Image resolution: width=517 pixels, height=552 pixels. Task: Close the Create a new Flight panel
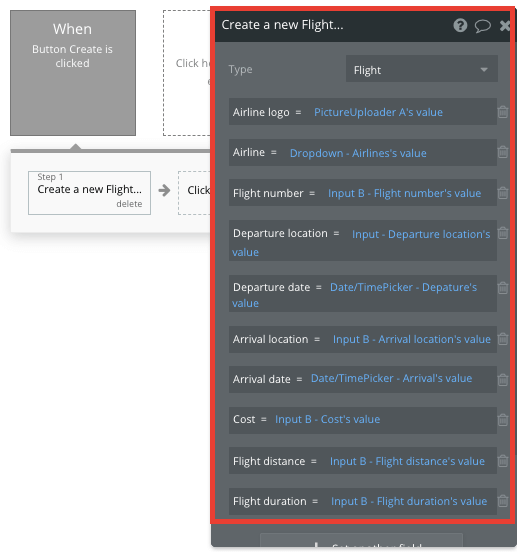point(505,25)
